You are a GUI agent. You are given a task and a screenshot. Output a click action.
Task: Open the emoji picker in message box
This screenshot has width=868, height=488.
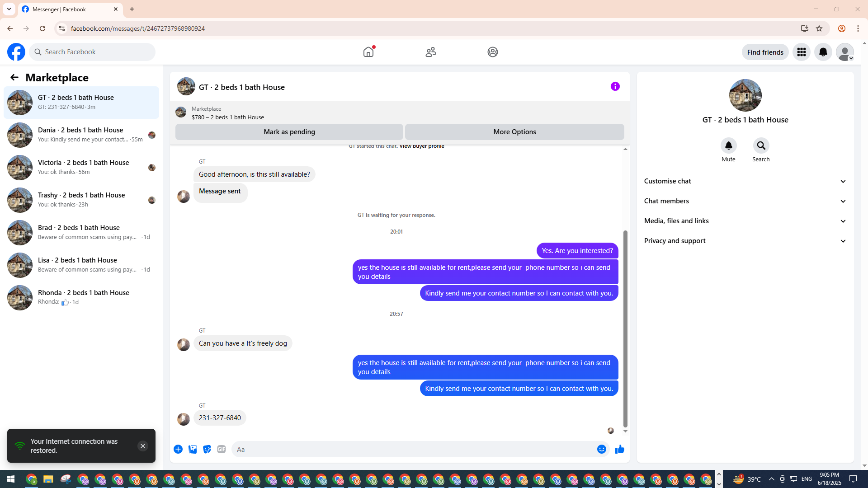click(x=602, y=449)
